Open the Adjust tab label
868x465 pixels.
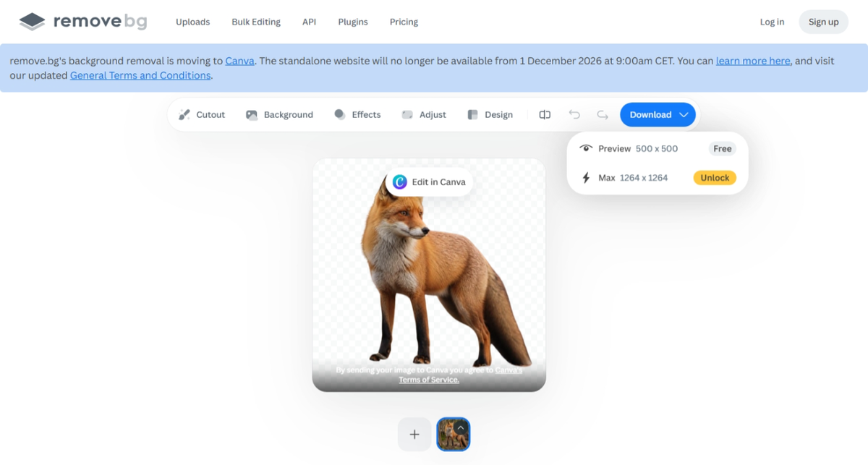[433, 114]
